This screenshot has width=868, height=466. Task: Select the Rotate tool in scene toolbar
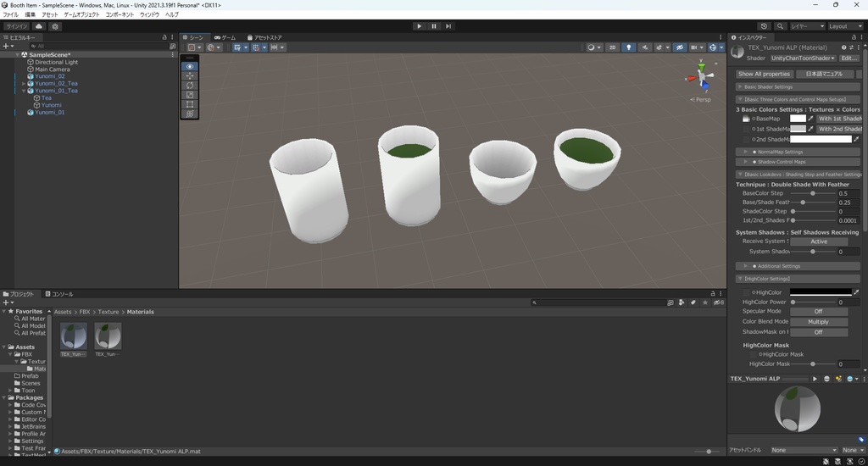190,86
